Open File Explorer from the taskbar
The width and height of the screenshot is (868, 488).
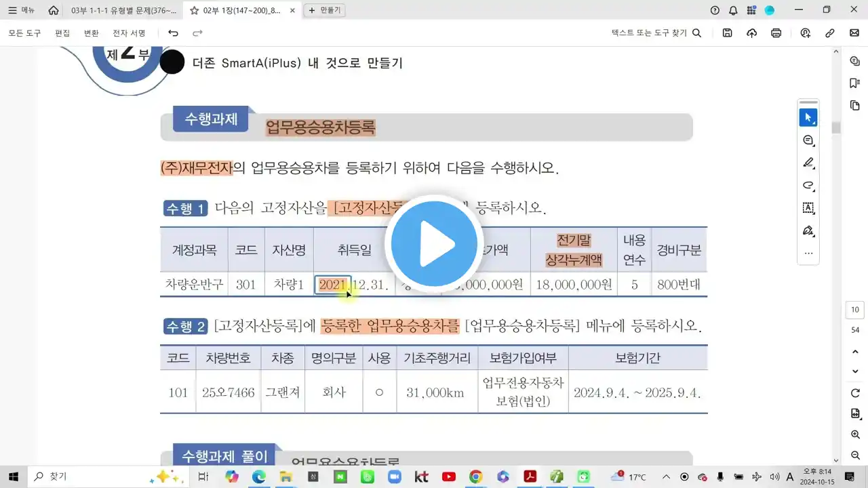[285, 476]
